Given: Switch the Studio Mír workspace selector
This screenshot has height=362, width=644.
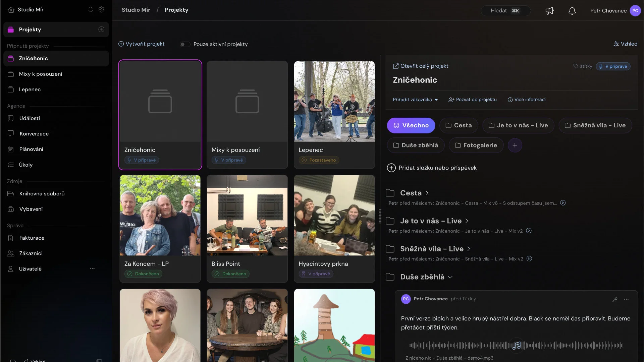Looking at the screenshot, I should click(x=90, y=10).
